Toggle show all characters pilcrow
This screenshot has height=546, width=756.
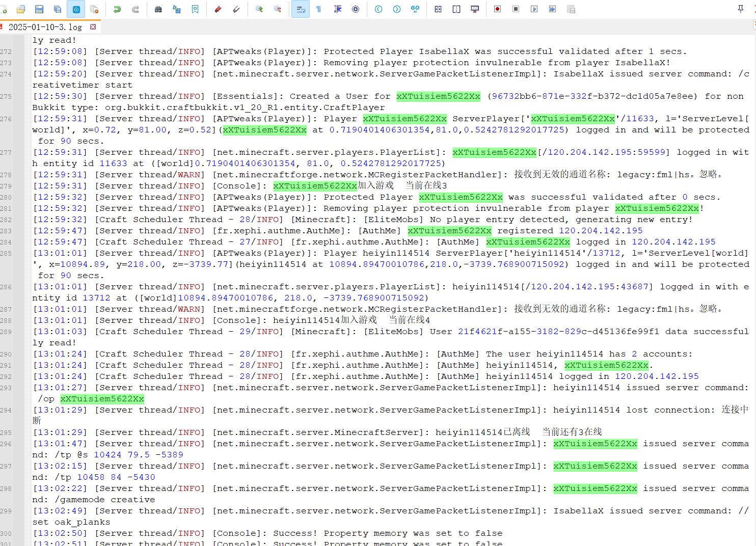point(319,9)
